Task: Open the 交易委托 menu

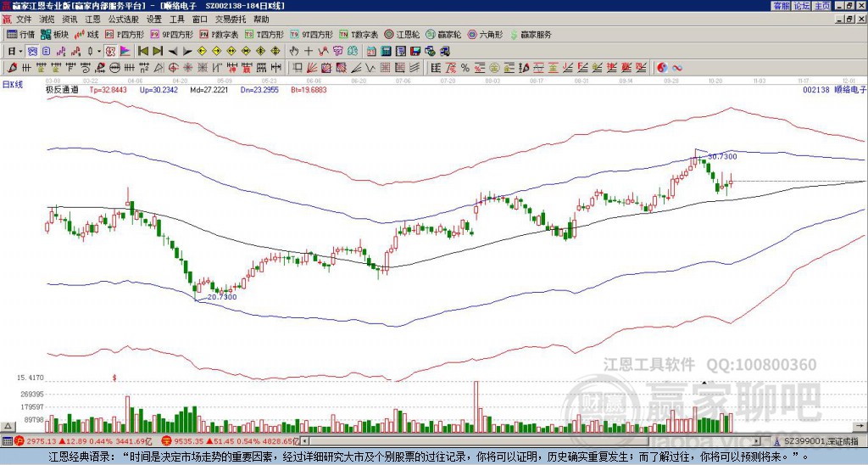Action: (231, 20)
